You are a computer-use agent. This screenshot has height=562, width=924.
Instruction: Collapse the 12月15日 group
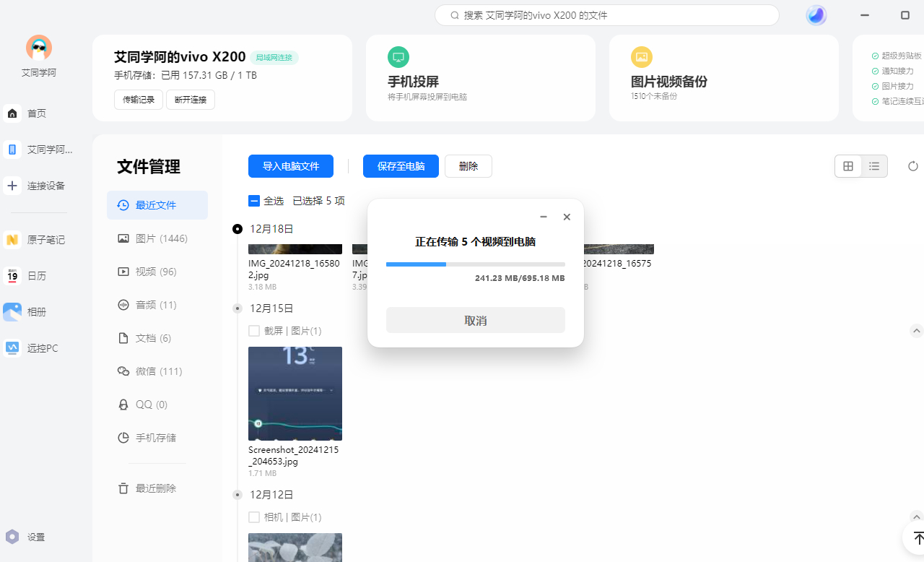917,331
